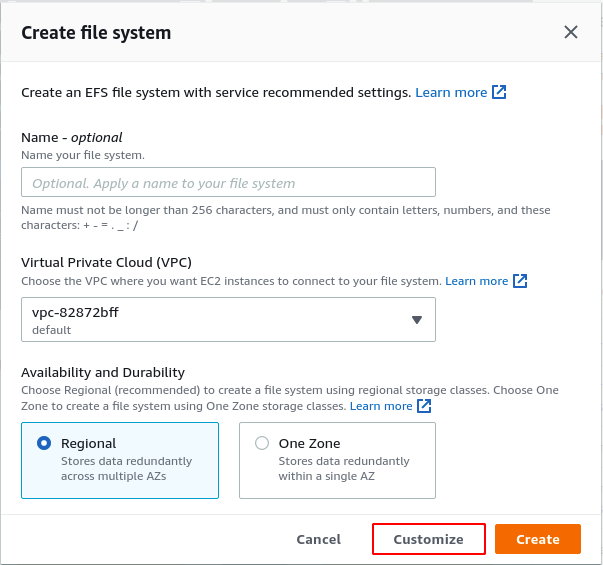The image size is (603, 565).
Task: Click the 'Availability and Durability' heading
Action: click(x=103, y=372)
